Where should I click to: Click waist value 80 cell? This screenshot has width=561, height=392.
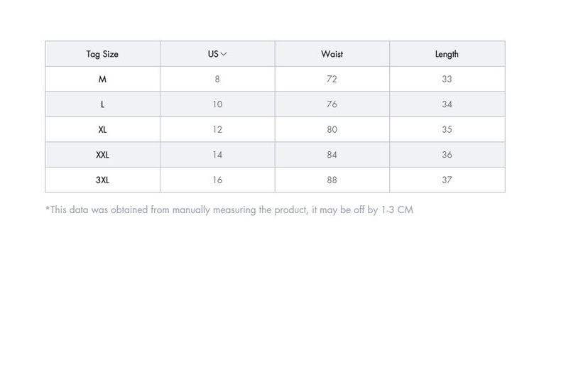[x=332, y=129]
